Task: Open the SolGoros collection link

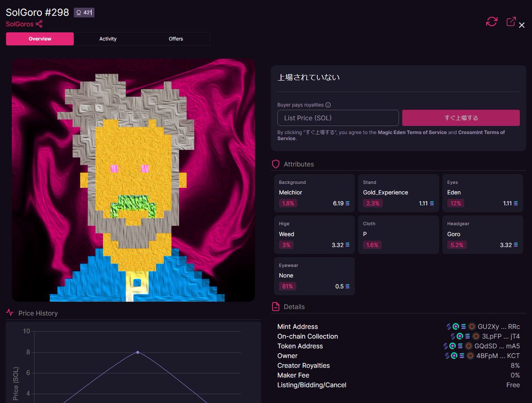Action: [x=20, y=24]
